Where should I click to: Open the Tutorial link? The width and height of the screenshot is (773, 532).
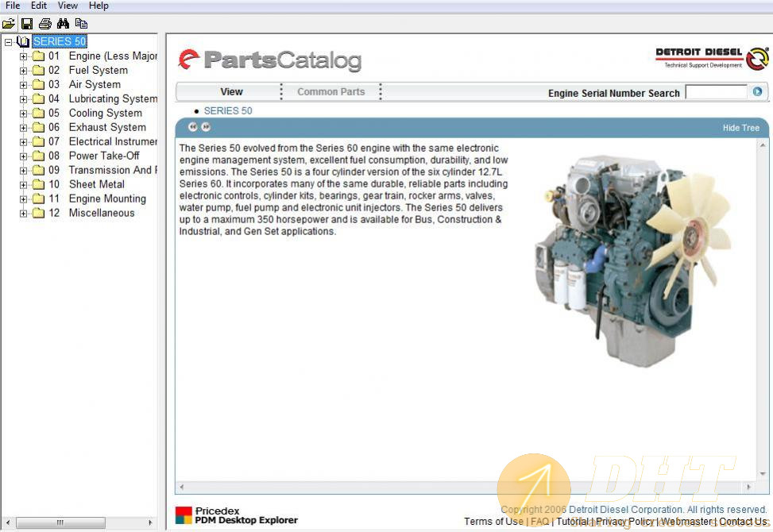click(x=572, y=521)
